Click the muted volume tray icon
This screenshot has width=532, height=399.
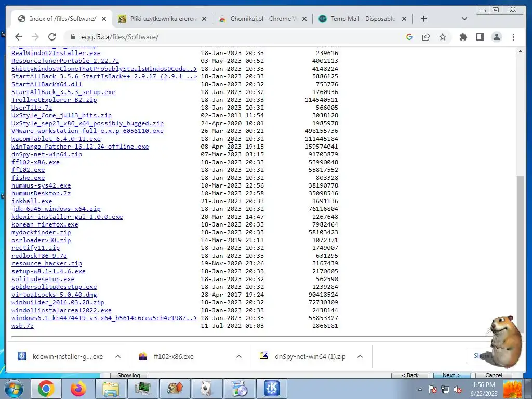point(458,389)
